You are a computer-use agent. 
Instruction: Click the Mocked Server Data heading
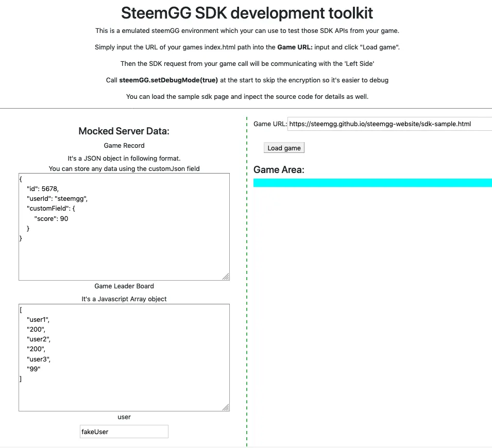click(124, 131)
